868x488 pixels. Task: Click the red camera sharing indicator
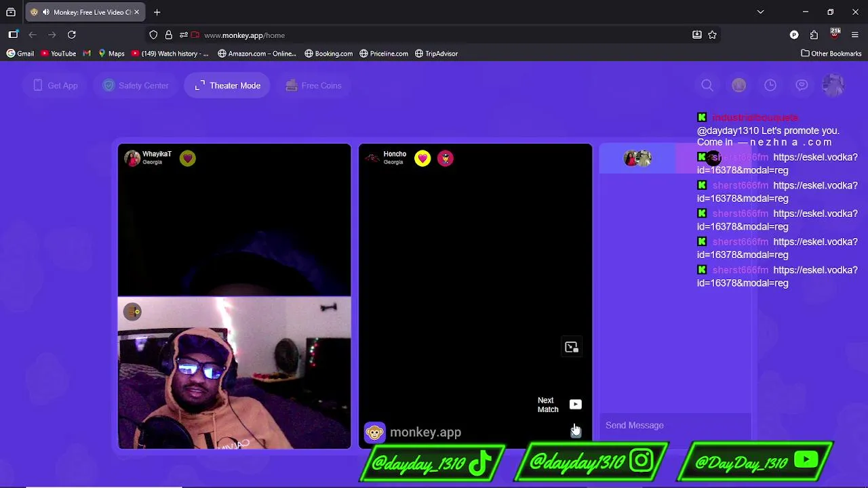click(x=195, y=35)
